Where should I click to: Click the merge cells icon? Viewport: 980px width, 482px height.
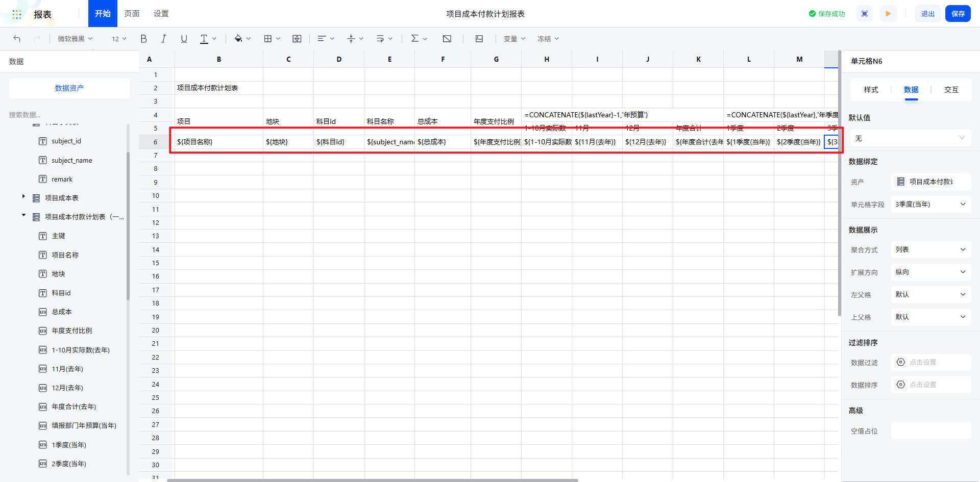[297, 39]
